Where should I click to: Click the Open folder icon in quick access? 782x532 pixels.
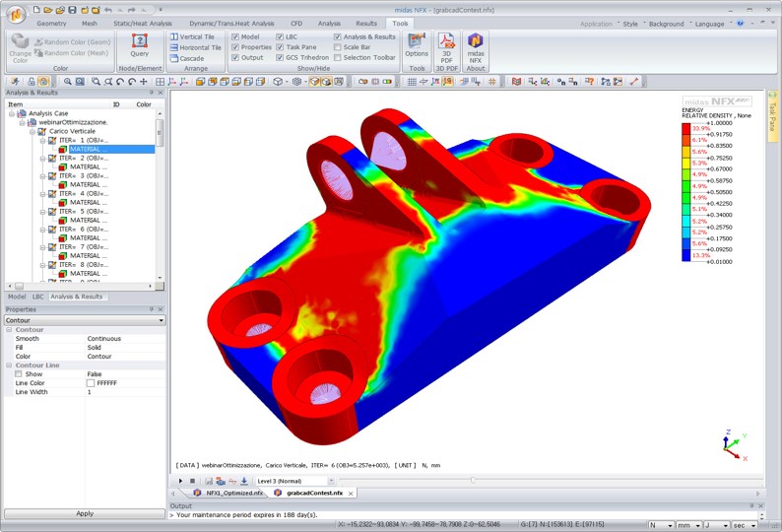click(x=48, y=10)
